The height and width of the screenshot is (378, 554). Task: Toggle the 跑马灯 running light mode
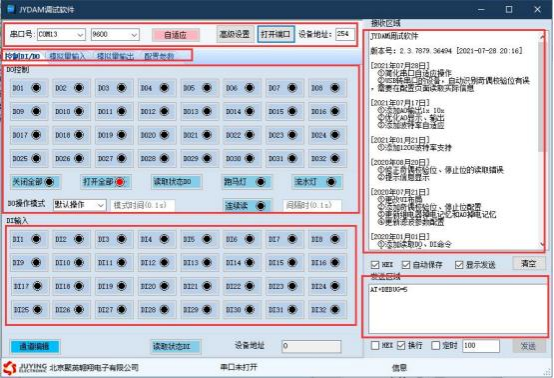click(x=247, y=182)
